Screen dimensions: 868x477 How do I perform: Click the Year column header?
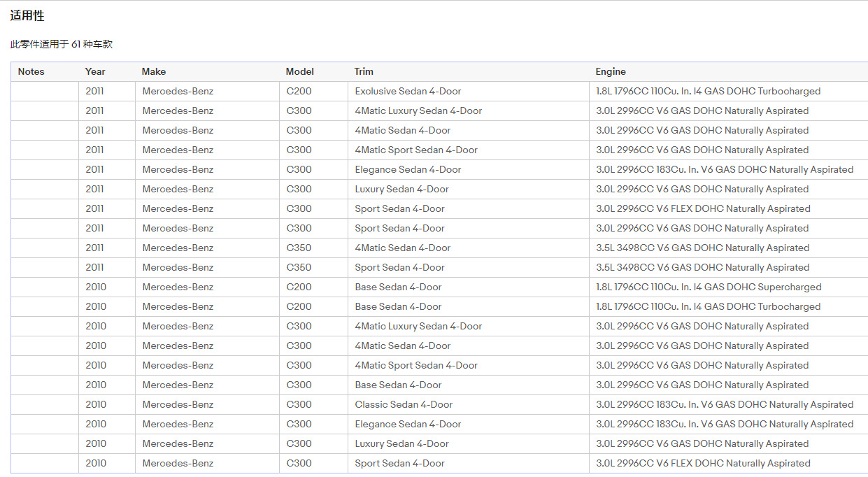point(95,71)
